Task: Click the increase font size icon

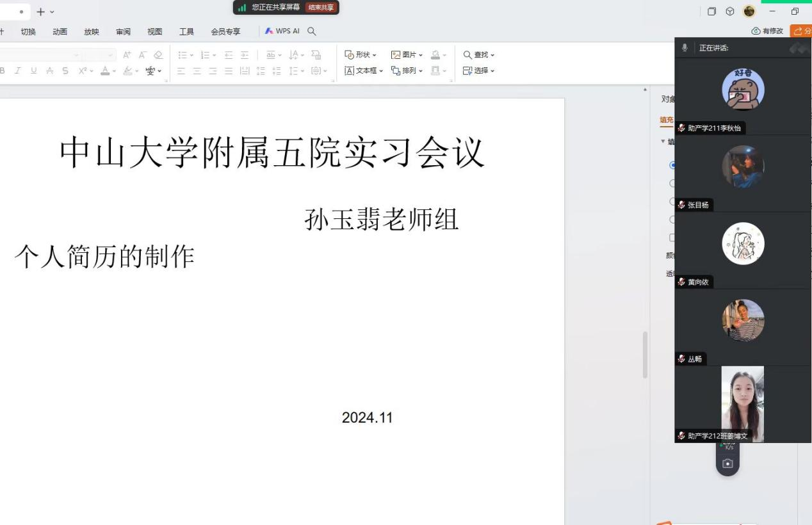Action: tap(127, 55)
